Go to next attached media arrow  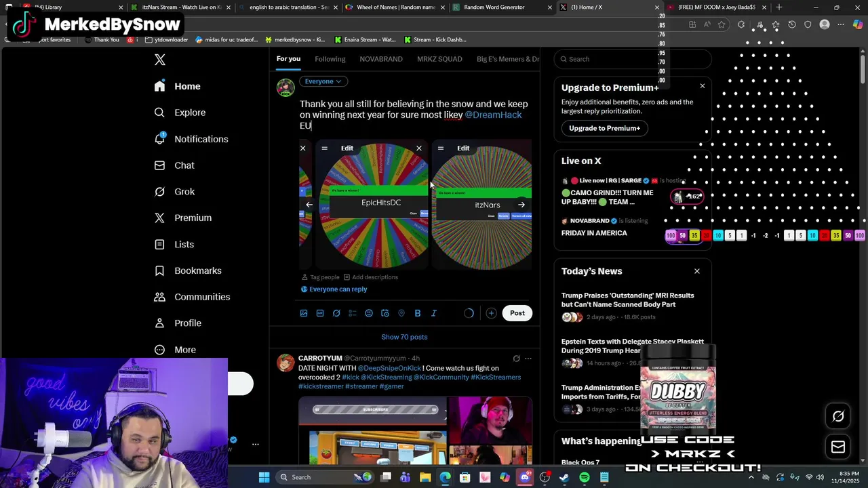(521, 205)
